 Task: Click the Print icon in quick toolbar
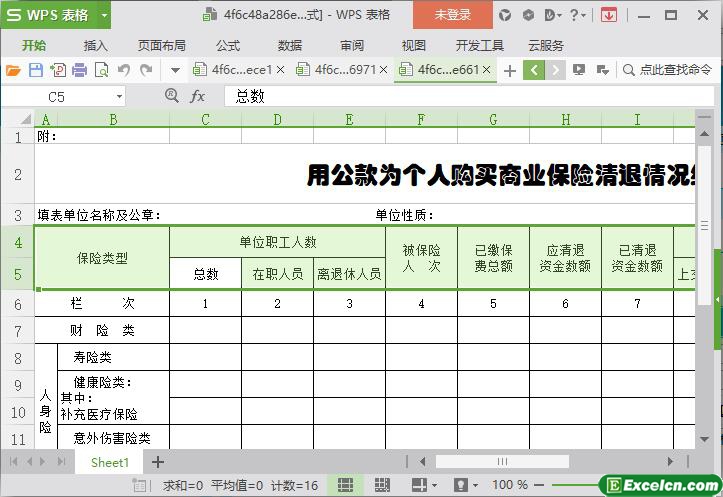(79, 70)
